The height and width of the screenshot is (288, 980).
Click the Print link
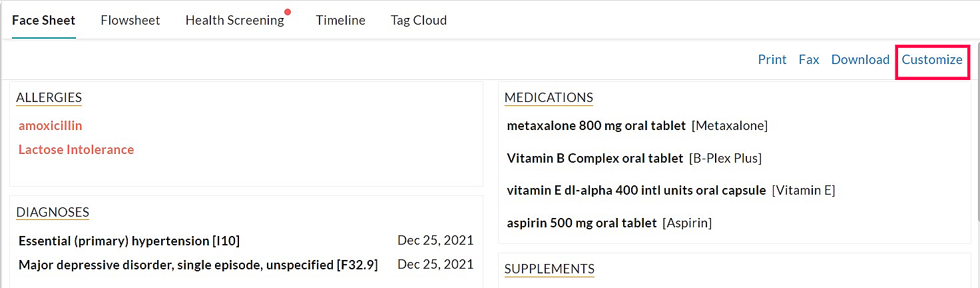(x=772, y=59)
